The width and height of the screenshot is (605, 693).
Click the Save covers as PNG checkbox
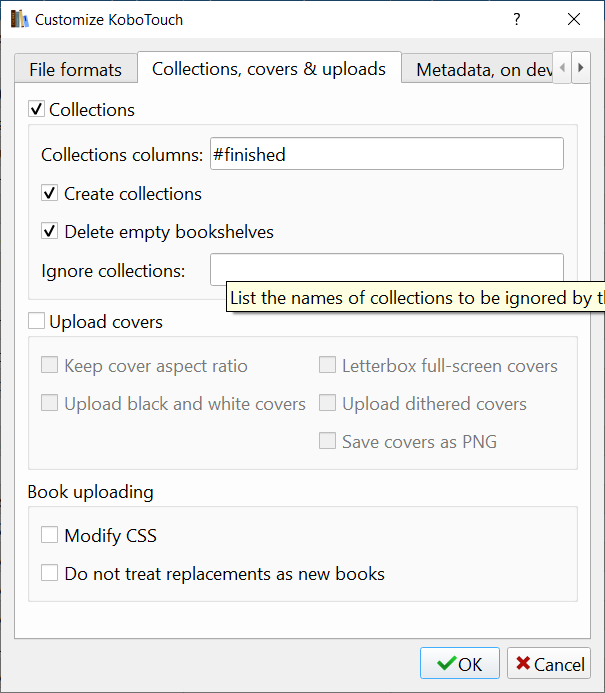point(327,441)
